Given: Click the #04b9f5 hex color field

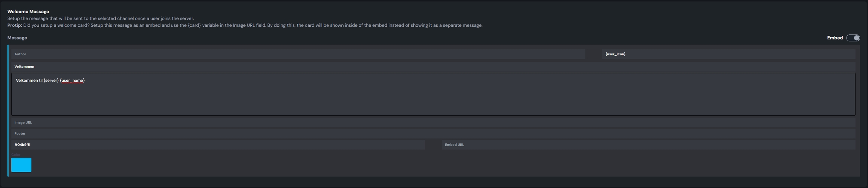Looking at the screenshot, I should 218,145.
